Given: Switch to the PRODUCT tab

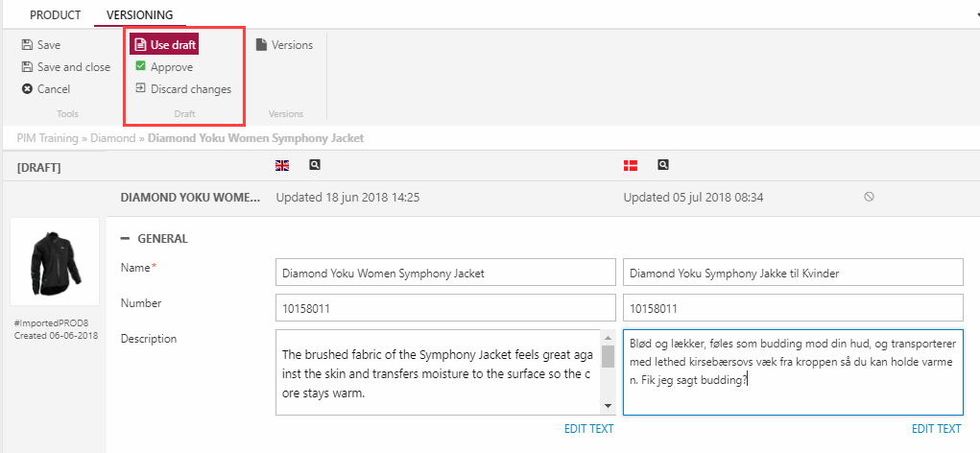Looking at the screenshot, I should coord(54,15).
